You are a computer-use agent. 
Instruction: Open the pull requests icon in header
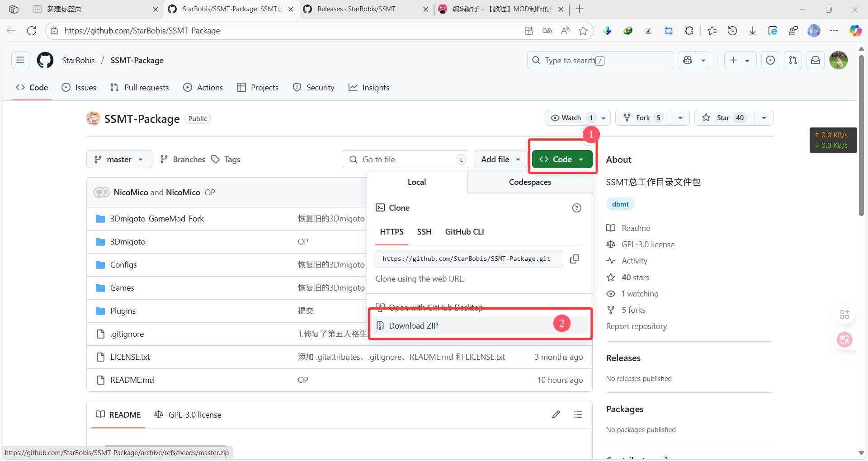click(x=793, y=61)
